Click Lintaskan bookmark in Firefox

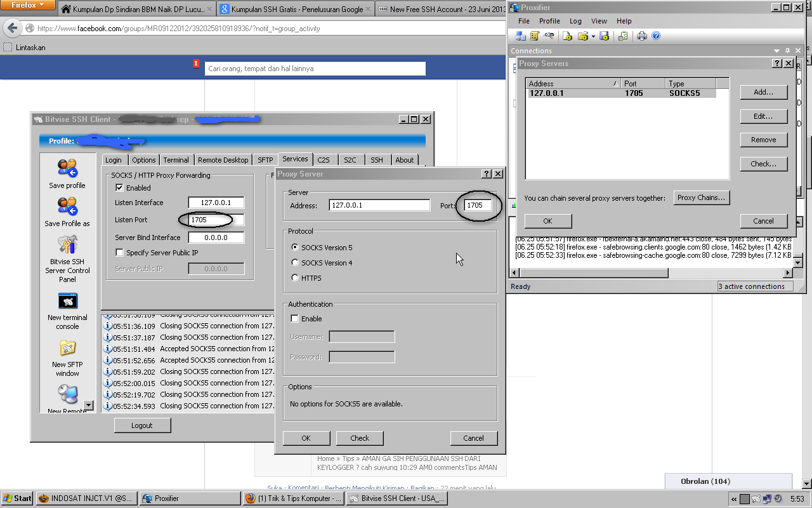25,48
